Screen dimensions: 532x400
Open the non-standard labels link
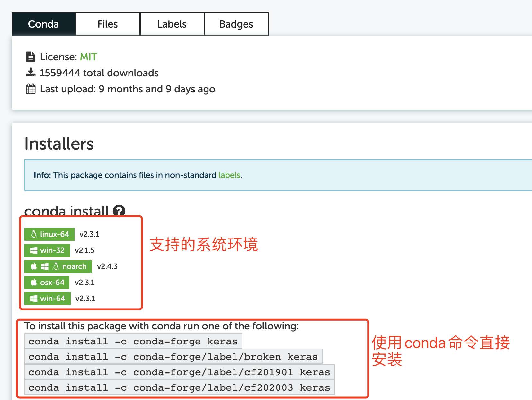229,175
